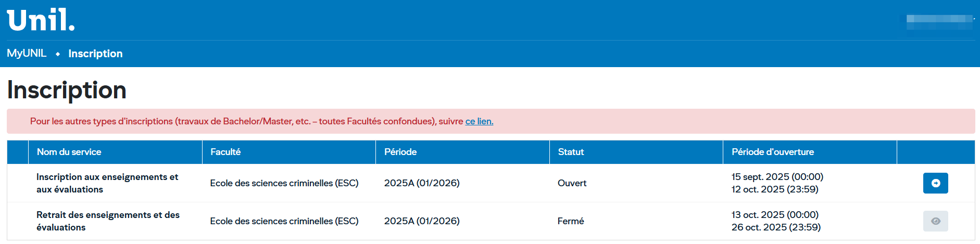Click the "Statut" column header

pyautogui.click(x=571, y=152)
